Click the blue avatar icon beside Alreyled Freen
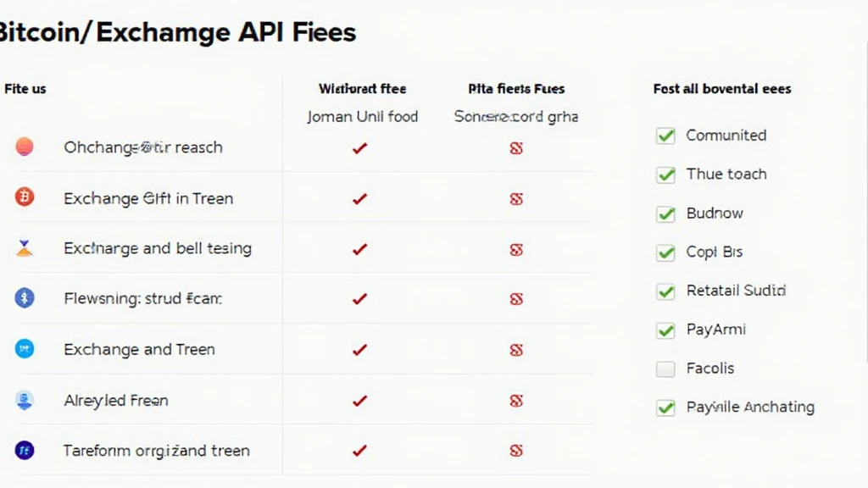 point(25,400)
